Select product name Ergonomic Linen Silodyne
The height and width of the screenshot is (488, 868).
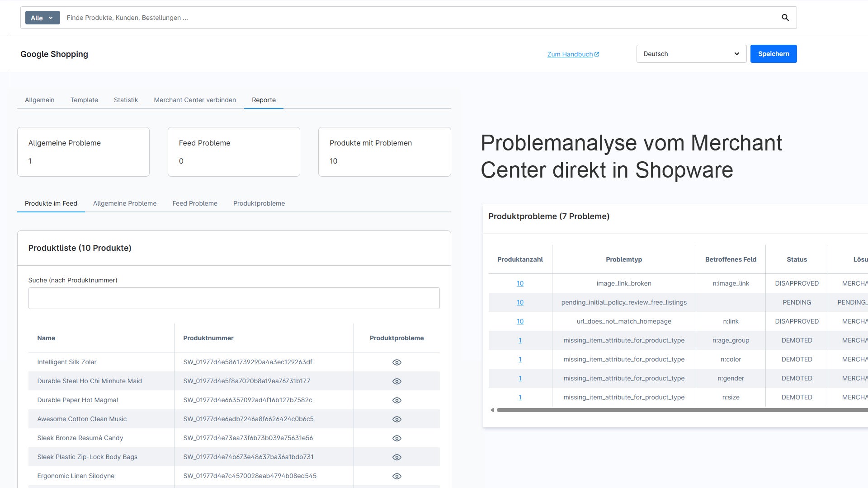click(x=76, y=476)
